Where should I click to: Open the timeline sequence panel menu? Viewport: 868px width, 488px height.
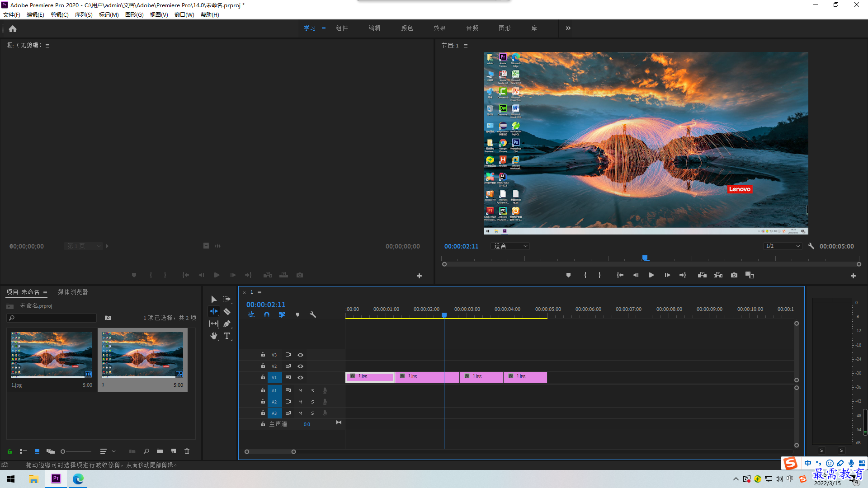tap(259, 292)
